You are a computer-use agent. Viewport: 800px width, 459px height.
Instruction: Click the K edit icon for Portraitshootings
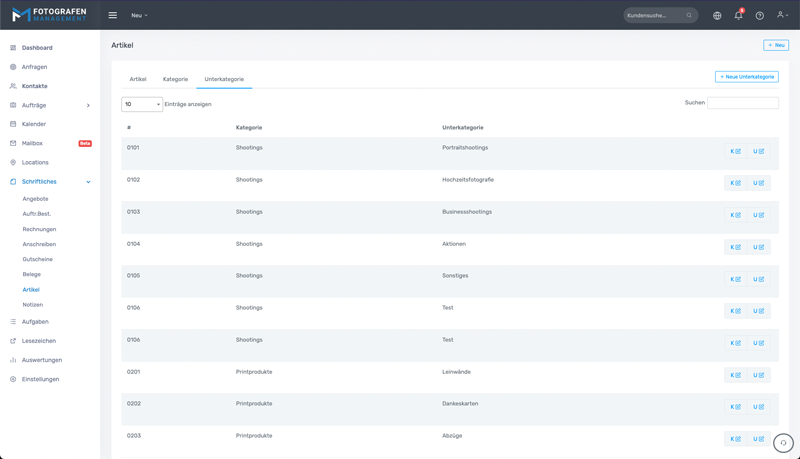click(735, 151)
